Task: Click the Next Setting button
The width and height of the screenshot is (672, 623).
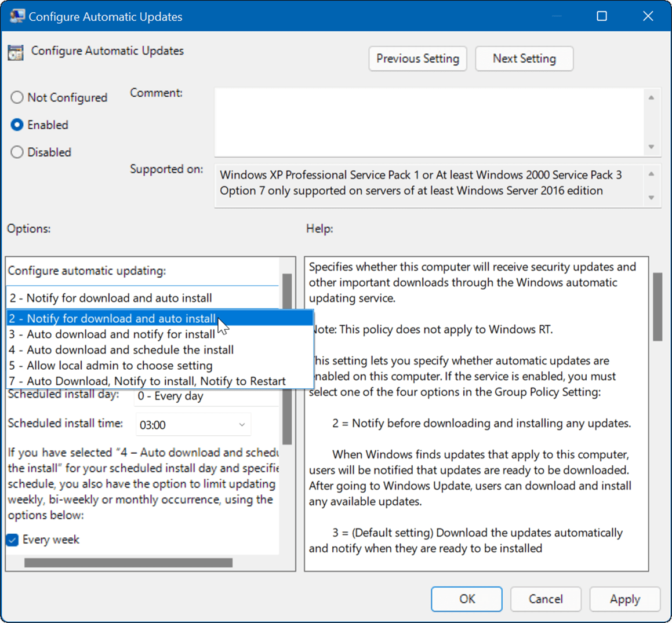Action: 524,59
